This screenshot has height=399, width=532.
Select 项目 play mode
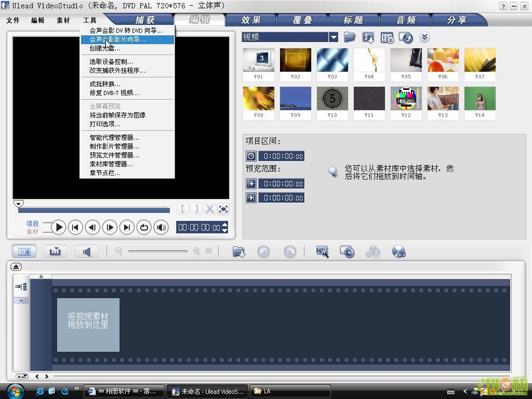pos(32,223)
